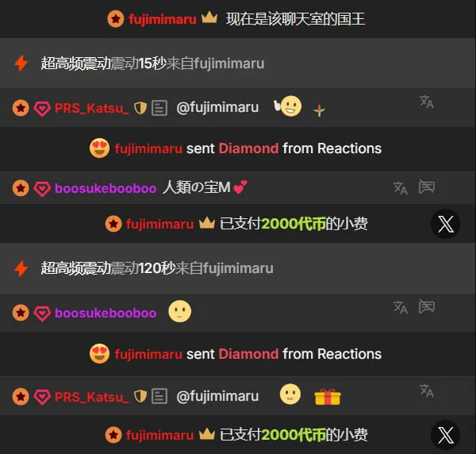Click fujimimaru's crown icon in king announcement
This screenshot has width=476, height=454.
tap(209, 17)
